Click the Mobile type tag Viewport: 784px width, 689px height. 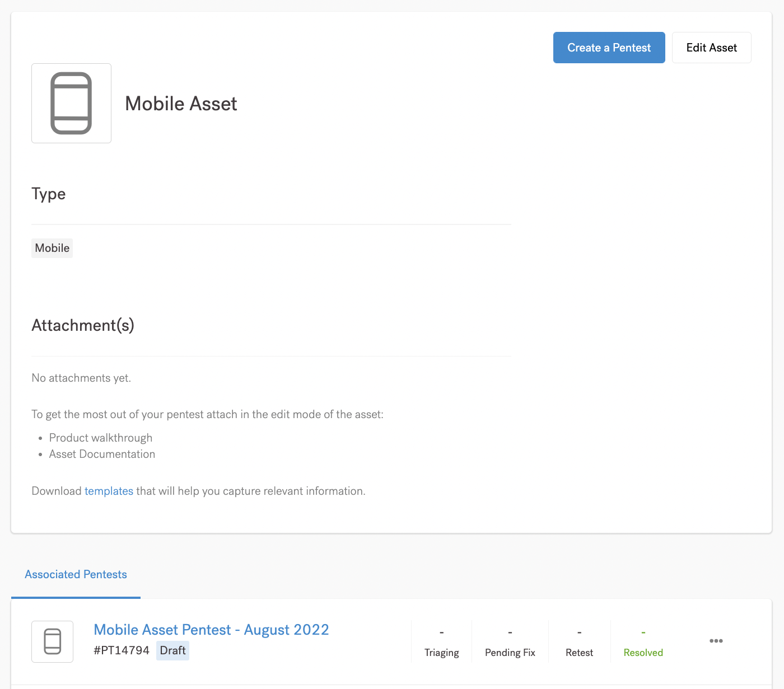pyautogui.click(x=52, y=248)
